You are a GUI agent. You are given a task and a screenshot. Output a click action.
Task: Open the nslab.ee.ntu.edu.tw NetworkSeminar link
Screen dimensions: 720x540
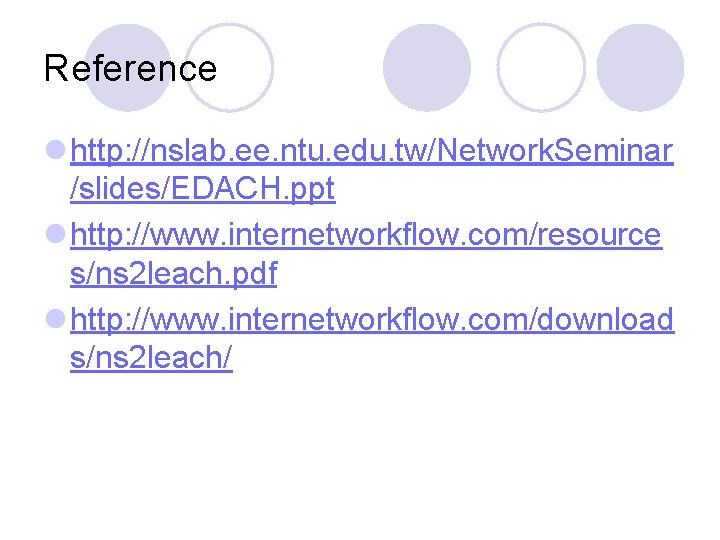[x=372, y=152]
